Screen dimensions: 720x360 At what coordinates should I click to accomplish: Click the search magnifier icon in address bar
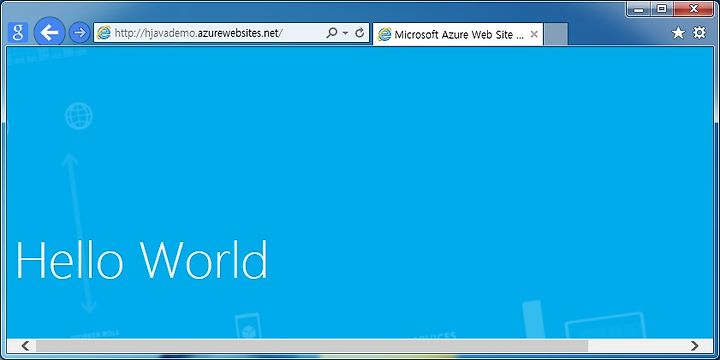click(332, 33)
